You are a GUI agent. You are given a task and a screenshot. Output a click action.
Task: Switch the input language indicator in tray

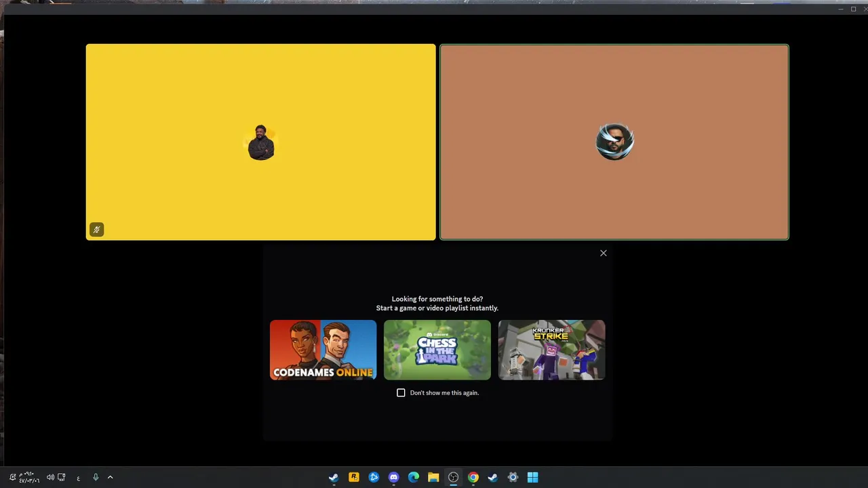coord(79,478)
